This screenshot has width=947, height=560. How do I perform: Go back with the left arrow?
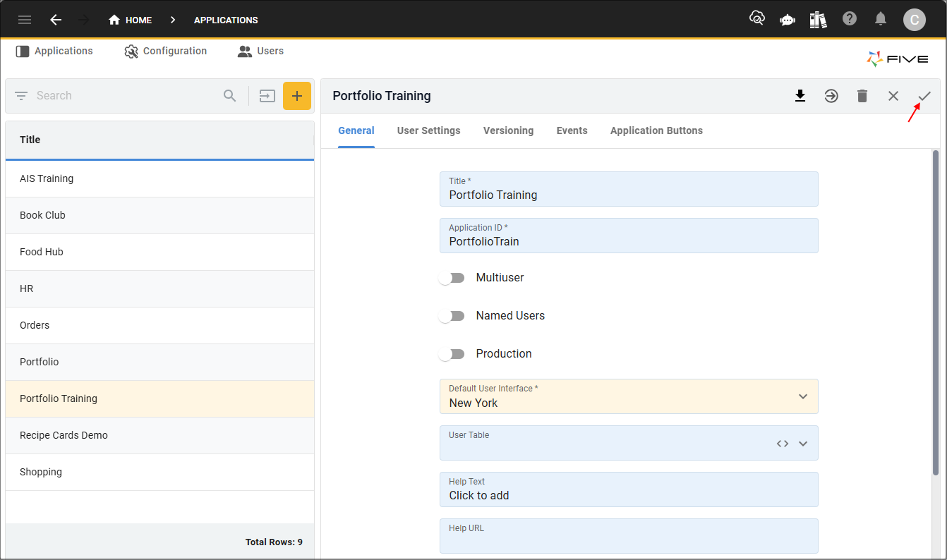pos(56,20)
